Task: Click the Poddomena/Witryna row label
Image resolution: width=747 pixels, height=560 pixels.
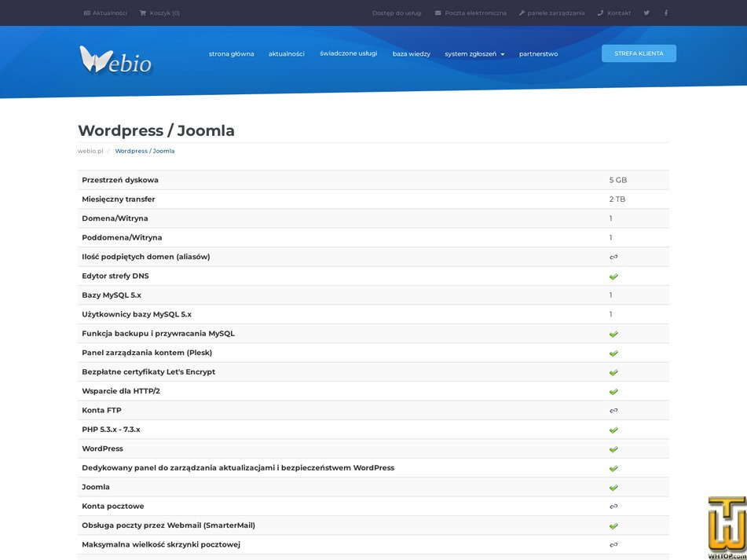Action: tap(122, 238)
